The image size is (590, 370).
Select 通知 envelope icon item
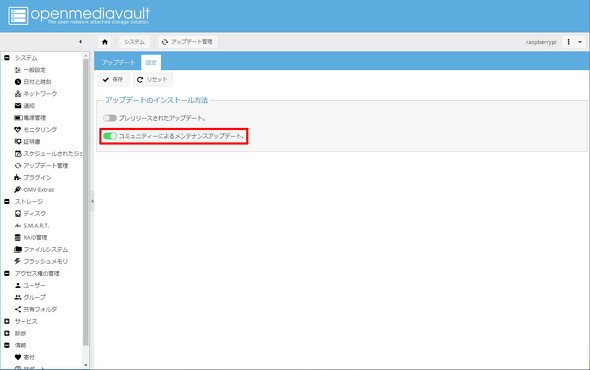25,106
